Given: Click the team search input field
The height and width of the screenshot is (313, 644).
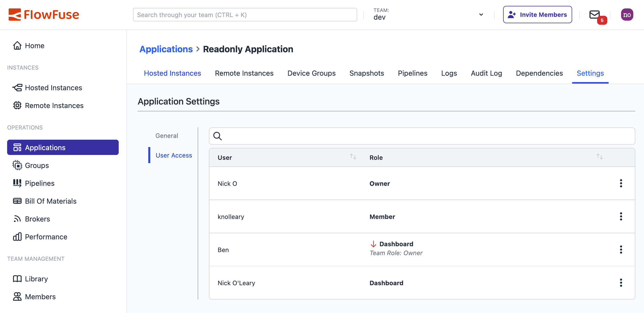Looking at the screenshot, I should click(x=245, y=15).
